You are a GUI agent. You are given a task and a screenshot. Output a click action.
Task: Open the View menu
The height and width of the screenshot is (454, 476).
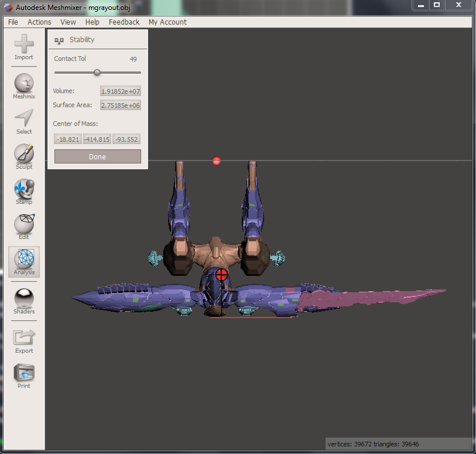[x=68, y=22]
